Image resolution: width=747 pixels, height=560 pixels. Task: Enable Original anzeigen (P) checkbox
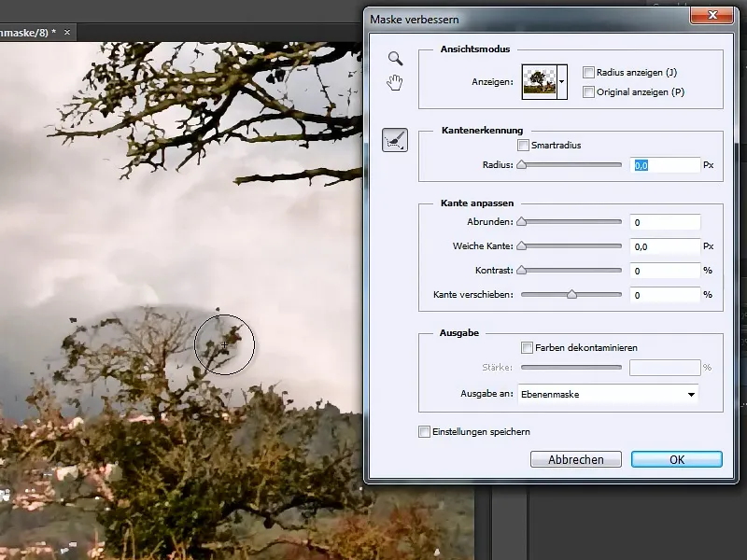pos(588,91)
